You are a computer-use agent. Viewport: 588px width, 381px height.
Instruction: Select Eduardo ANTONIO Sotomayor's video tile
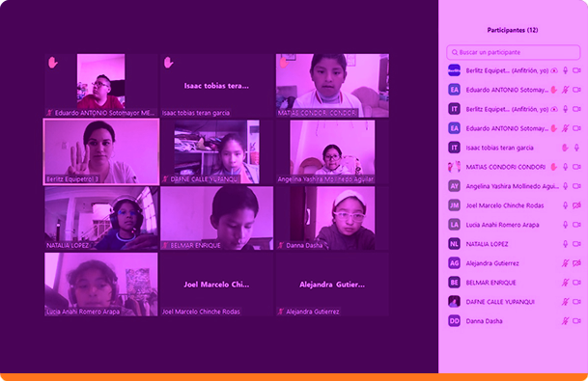point(101,86)
